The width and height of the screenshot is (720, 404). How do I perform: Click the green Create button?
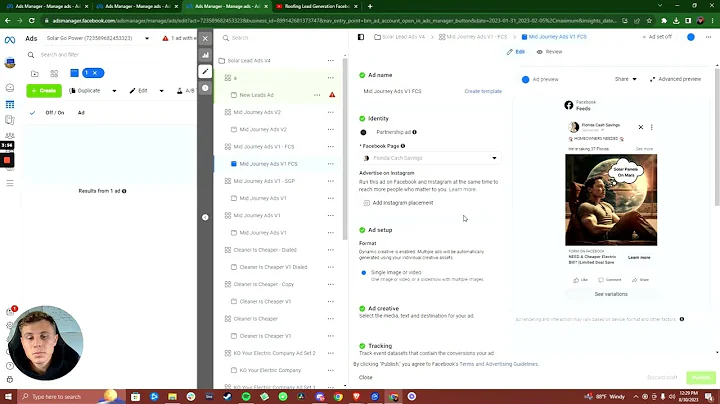[44, 91]
